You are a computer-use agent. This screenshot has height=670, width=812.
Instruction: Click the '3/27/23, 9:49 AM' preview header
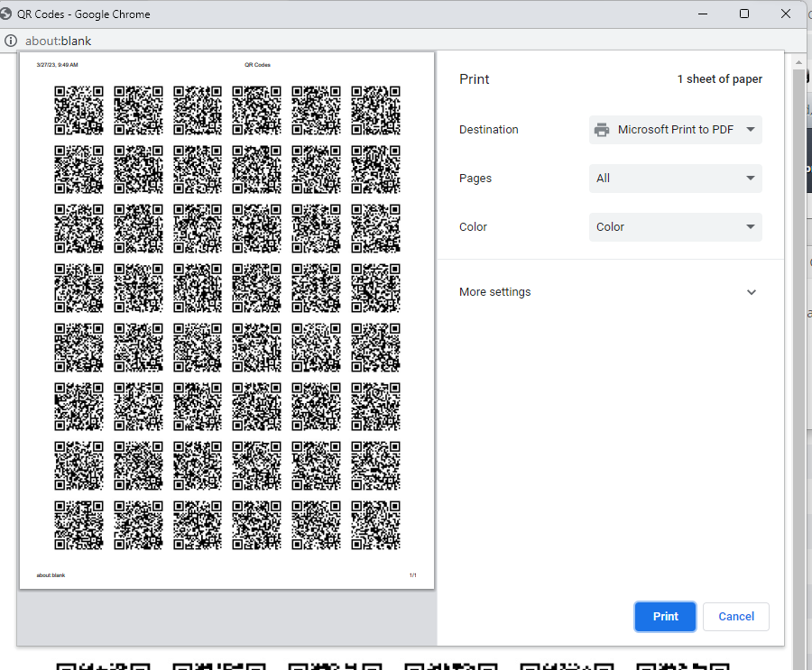[x=57, y=65]
